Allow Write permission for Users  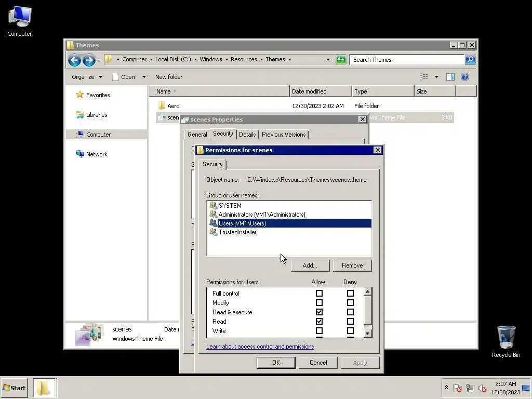[319, 331]
